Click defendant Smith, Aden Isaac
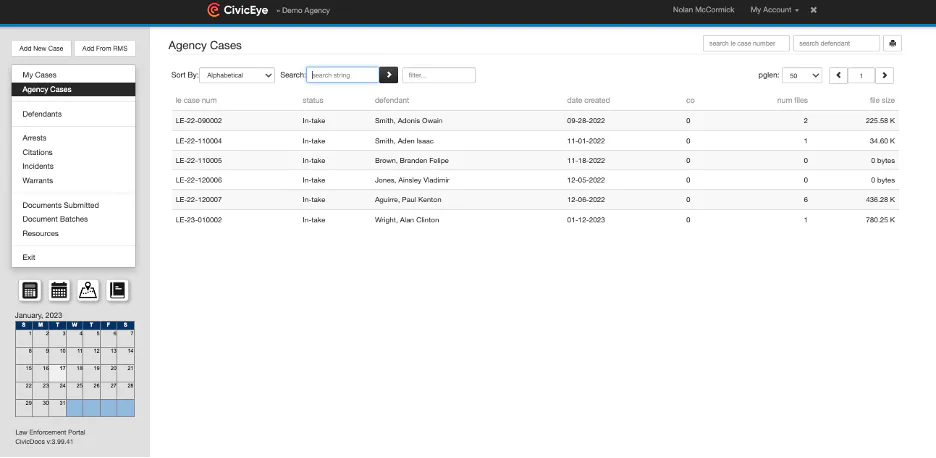 pyautogui.click(x=404, y=141)
